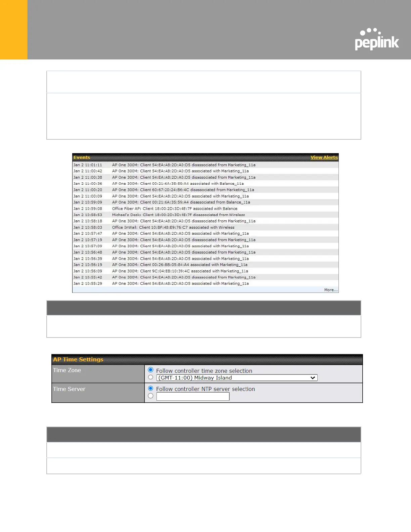Viewport: 411px width, 532px height.
Task: Select the event at Jan 2 10:56:39
Action: (x=205, y=259)
